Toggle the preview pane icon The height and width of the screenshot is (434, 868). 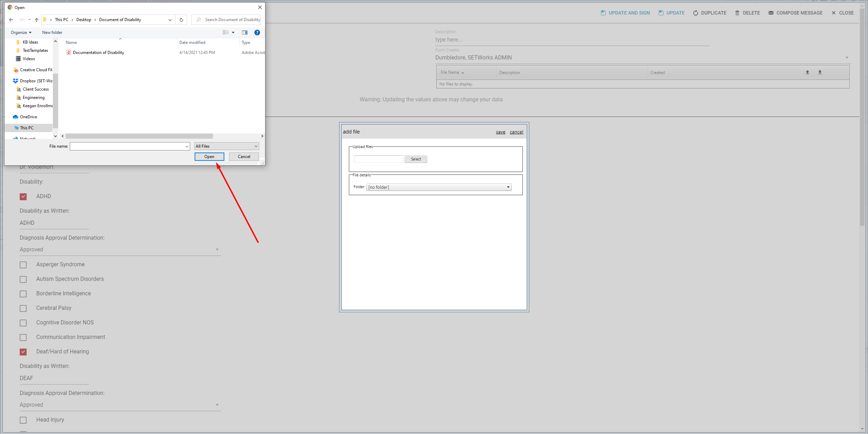tap(244, 33)
